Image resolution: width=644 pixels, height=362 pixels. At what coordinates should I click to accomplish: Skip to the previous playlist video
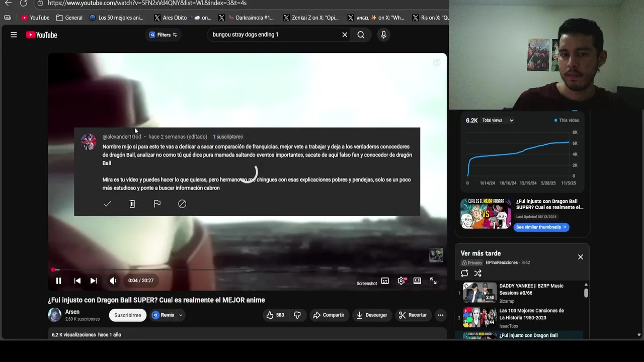tap(77, 281)
